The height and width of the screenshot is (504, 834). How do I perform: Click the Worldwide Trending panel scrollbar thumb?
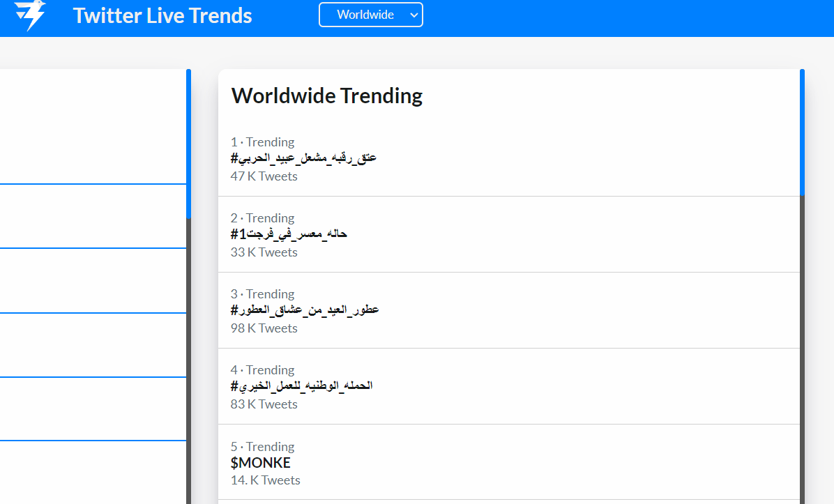802,132
